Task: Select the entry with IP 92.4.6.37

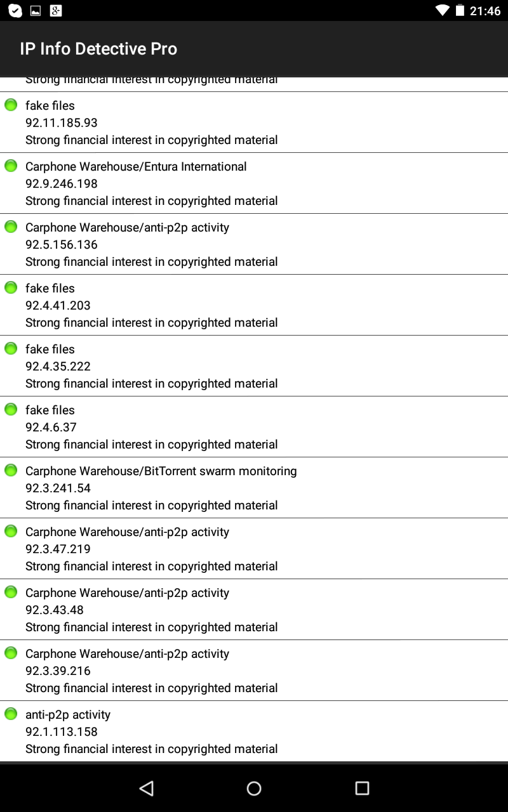Action: pos(254,427)
